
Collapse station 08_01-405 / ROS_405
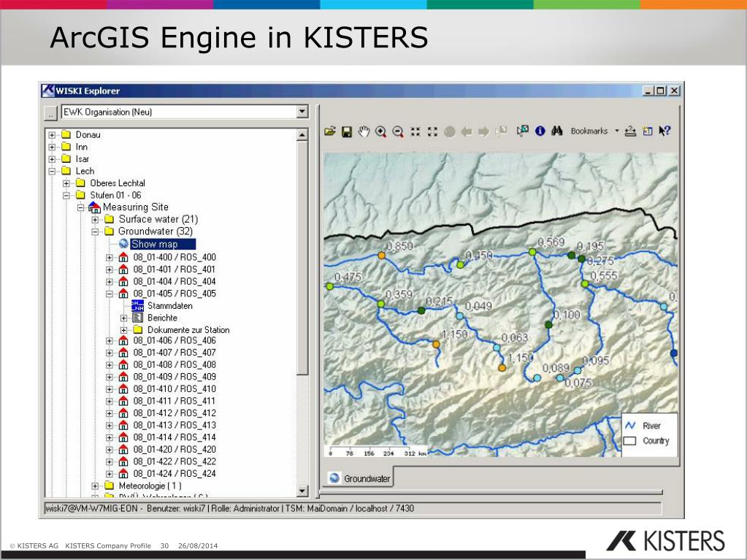point(110,294)
